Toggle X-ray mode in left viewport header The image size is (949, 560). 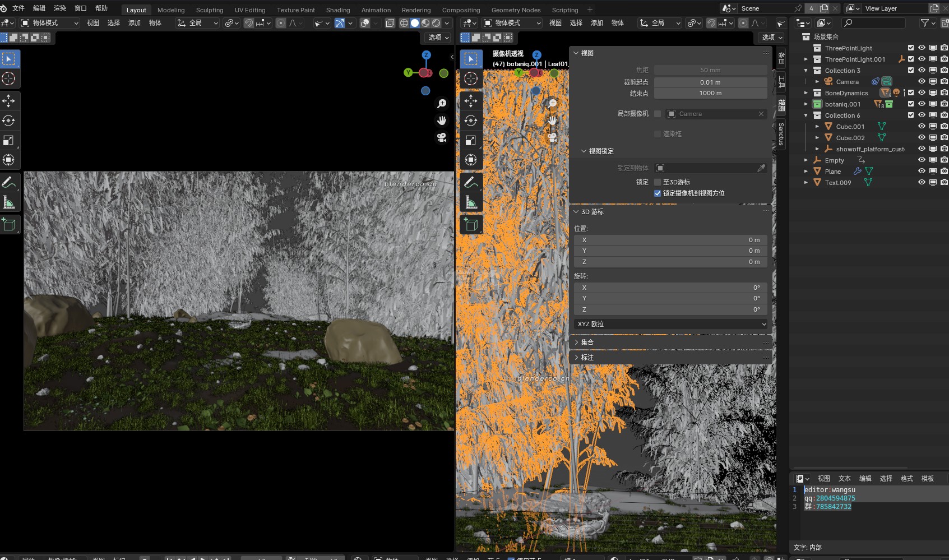click(x=390, y=23)
